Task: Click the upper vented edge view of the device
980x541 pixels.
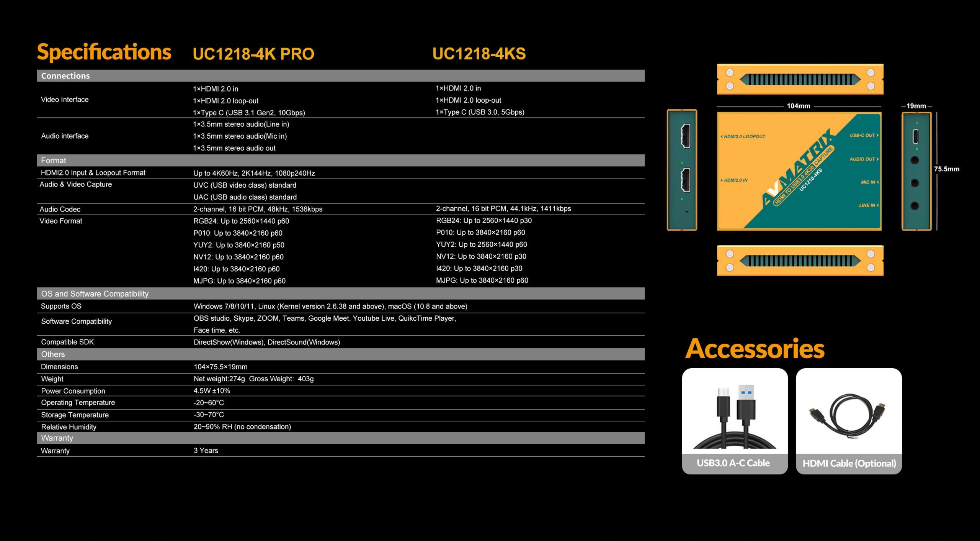Action: click(800, 79)
